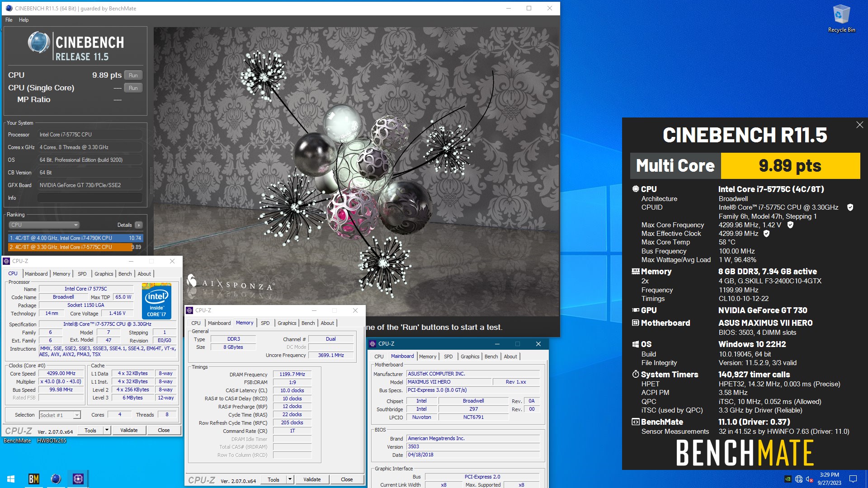This screenshot has width=868, height=488.
Task: Switch to Cinebench via taskbar icon
Action: 56,479
